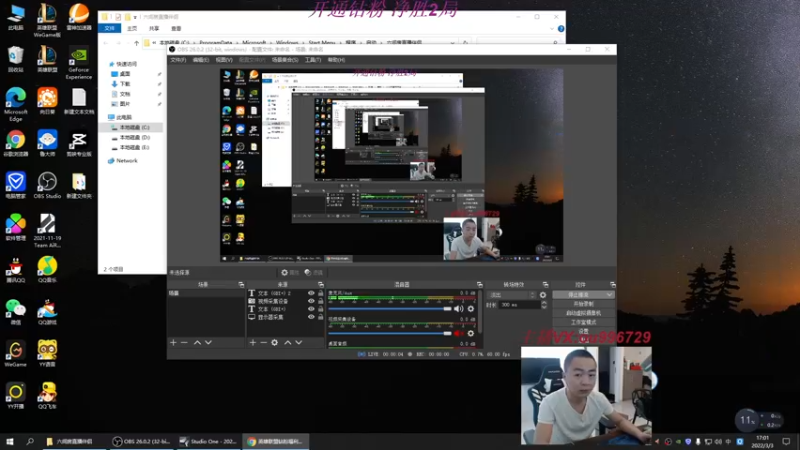
Task: Open the 停止推流 button dropdown arrow
Action: click(x=609, y=295)
